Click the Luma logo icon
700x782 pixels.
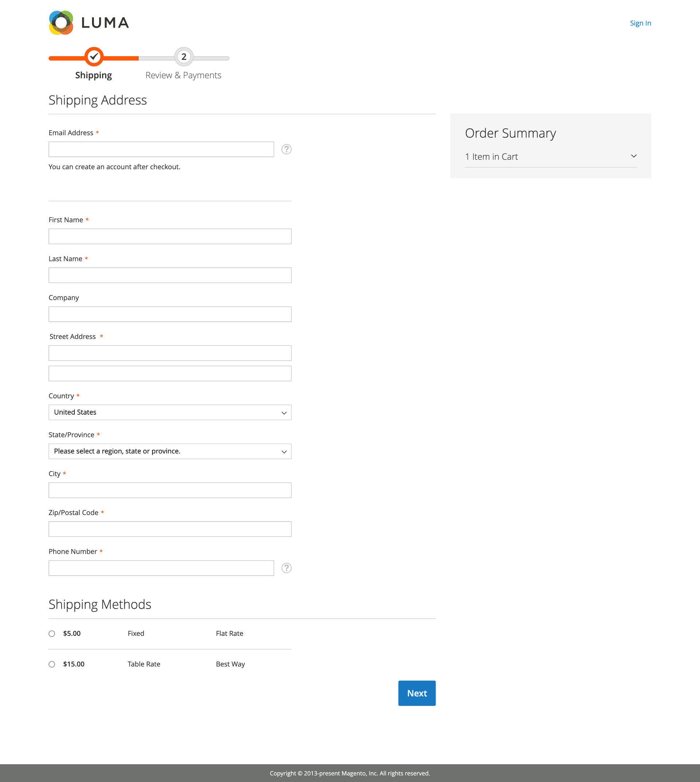(x=62, y=23)
